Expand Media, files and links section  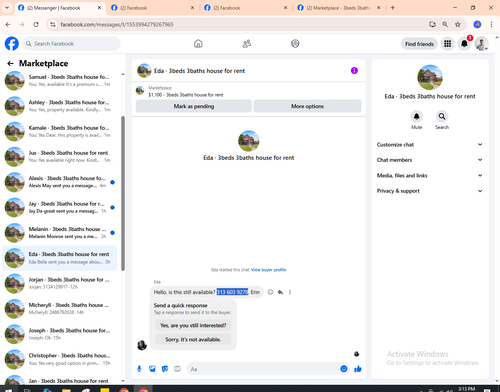(x=430, y=175)
